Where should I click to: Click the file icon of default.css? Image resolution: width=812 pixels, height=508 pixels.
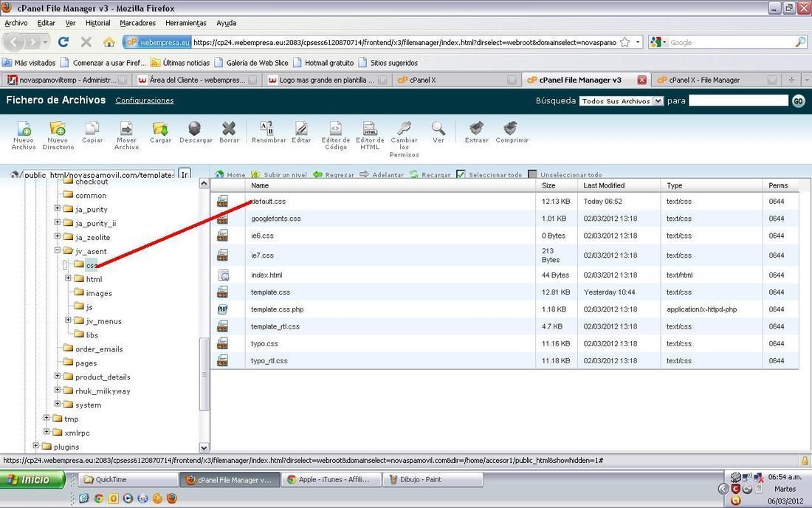pos(223,202)
